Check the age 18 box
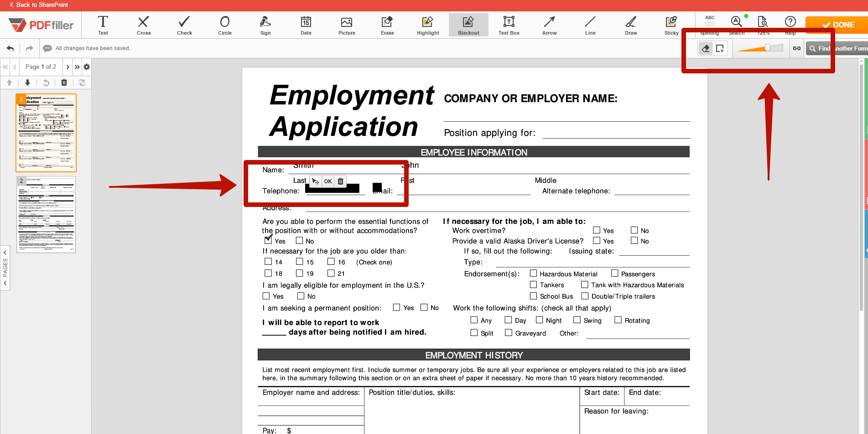Screen dimensions: 868x434 268,273
